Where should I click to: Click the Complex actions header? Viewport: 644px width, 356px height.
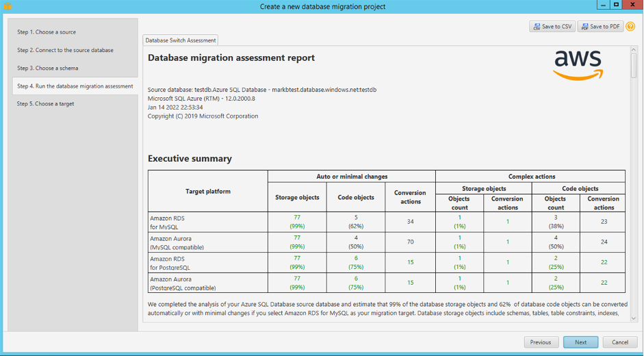coord(532,177)
